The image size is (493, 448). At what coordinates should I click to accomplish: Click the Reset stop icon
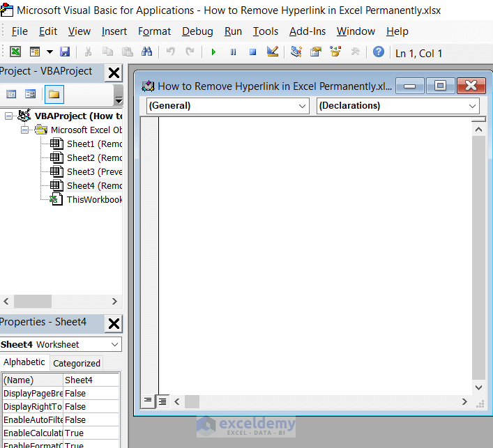(x=253, y=52)
